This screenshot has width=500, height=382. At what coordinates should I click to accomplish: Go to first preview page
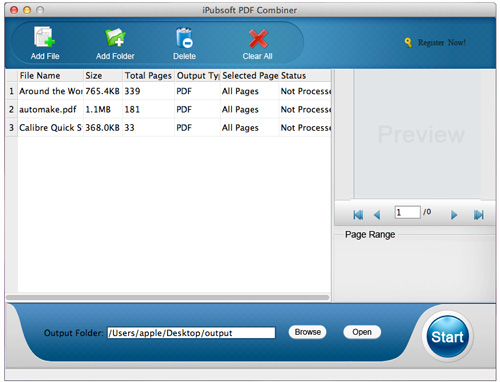click(358, 215)
